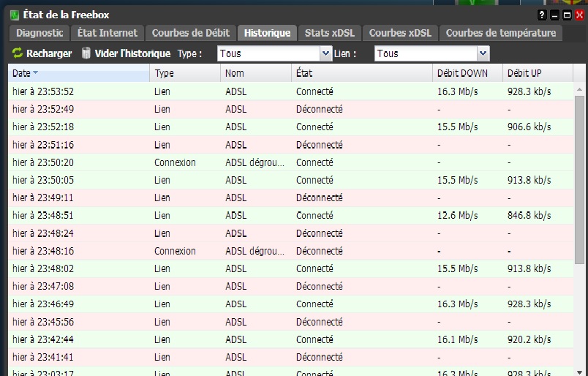The height and width of the screenshot is (376, 588).
Task: Open the help question mark button
Action: pyautogui.click(x=542, y=15)
